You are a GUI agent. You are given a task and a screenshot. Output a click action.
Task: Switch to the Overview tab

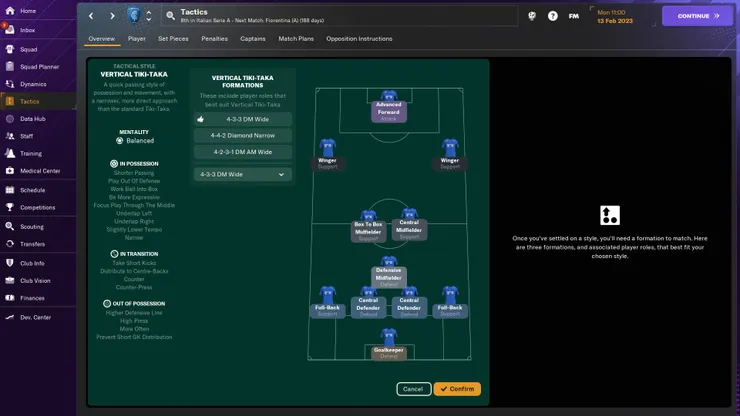pyautogui.click(x=101, y=39)
